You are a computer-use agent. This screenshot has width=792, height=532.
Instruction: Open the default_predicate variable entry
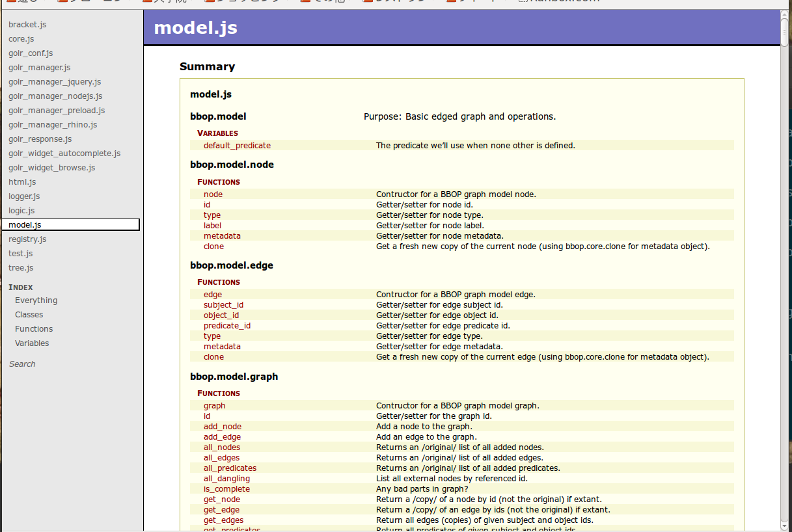point(237,146)
